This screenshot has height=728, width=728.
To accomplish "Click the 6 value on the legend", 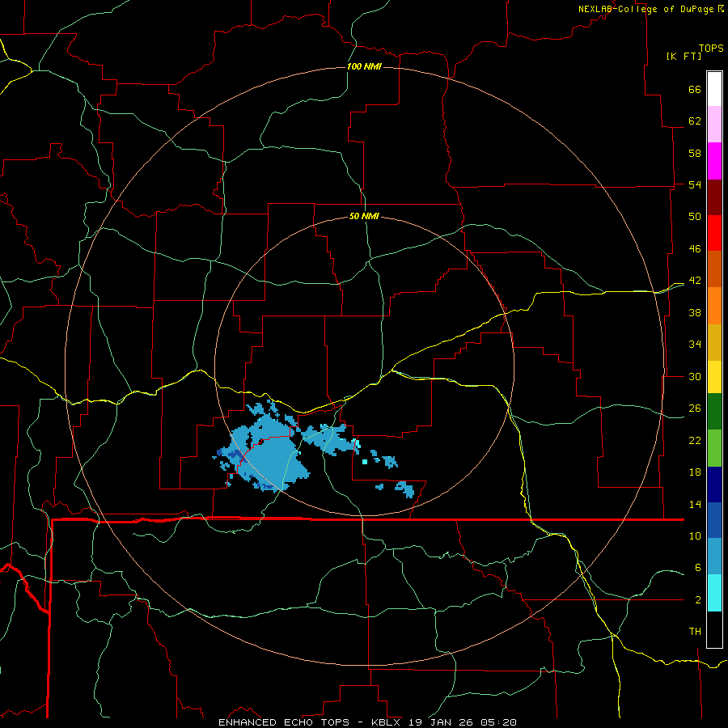I will (x=697, y=568).
